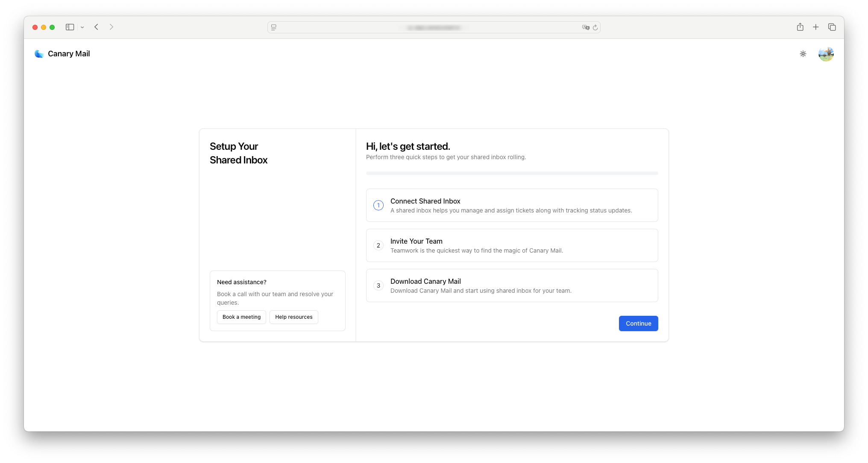Select the Invite Your Team step
868x463 pixels.
[x=512, y=245]
